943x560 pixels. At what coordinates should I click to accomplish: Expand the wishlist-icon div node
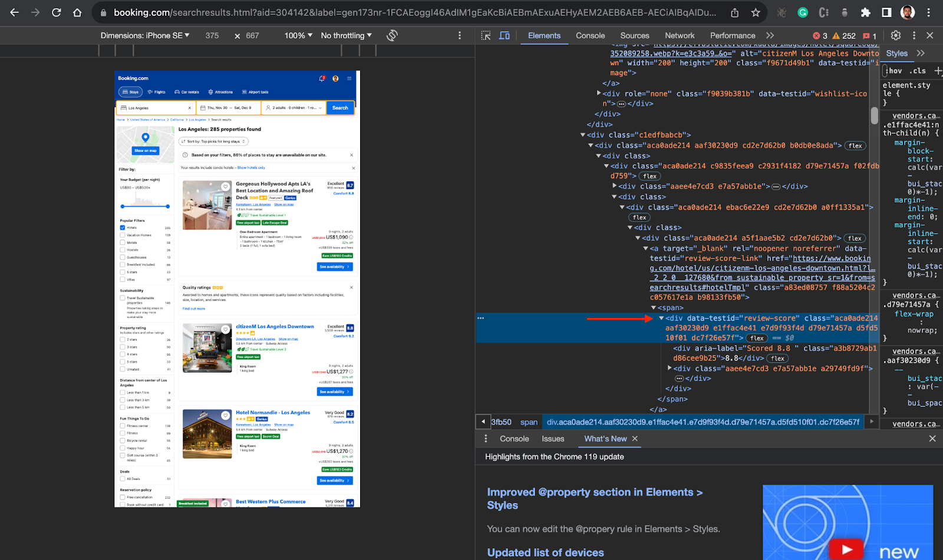coord(599,93)
